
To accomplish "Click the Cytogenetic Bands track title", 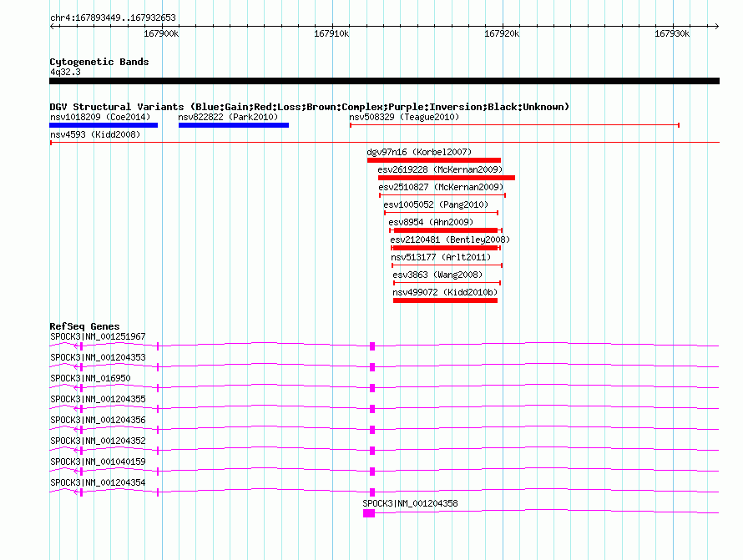I will click(x=99, y=62).
